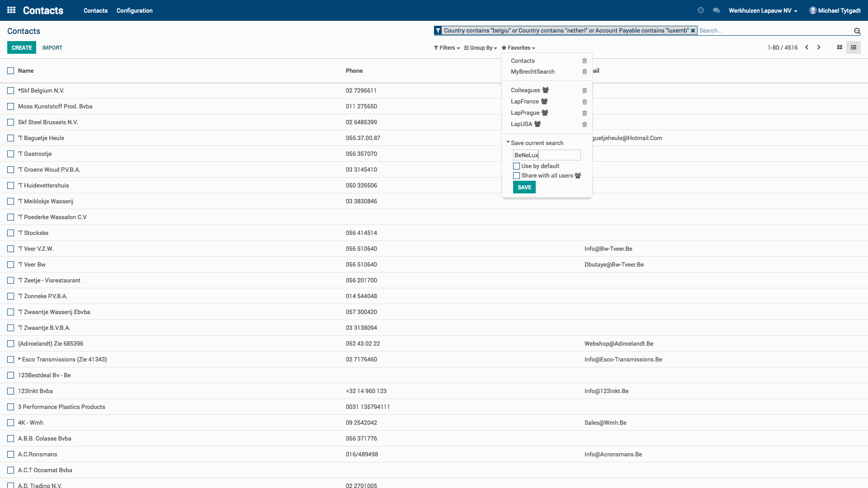
Task: Go to next page of contacts
Action: click(819, 47)
